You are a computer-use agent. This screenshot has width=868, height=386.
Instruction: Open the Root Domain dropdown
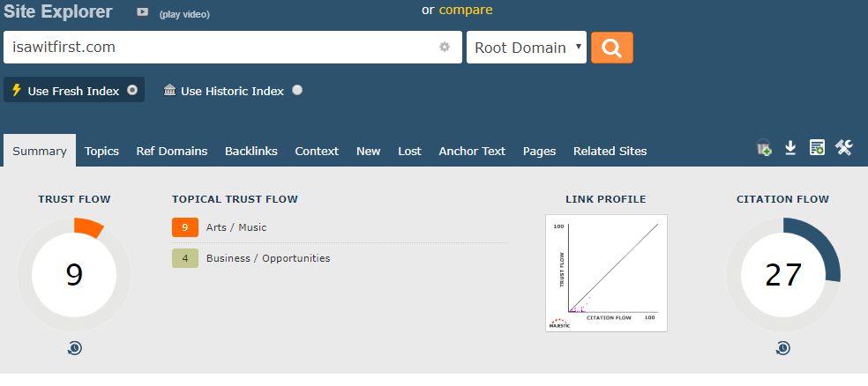click(527, 48)
